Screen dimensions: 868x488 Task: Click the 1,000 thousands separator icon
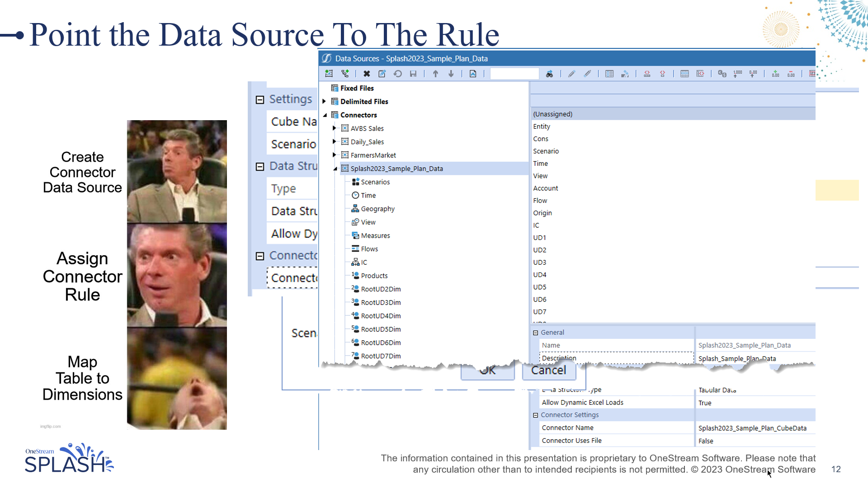738,74
